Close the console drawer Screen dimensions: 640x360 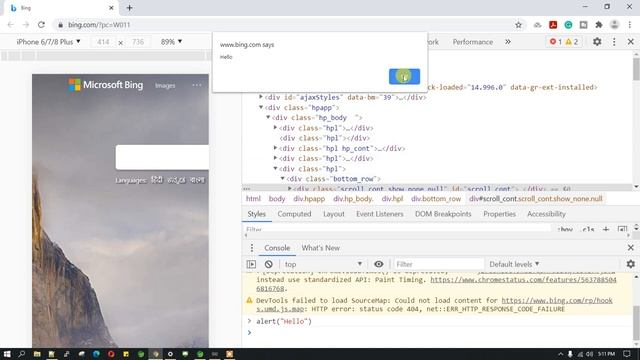(631, 248)
